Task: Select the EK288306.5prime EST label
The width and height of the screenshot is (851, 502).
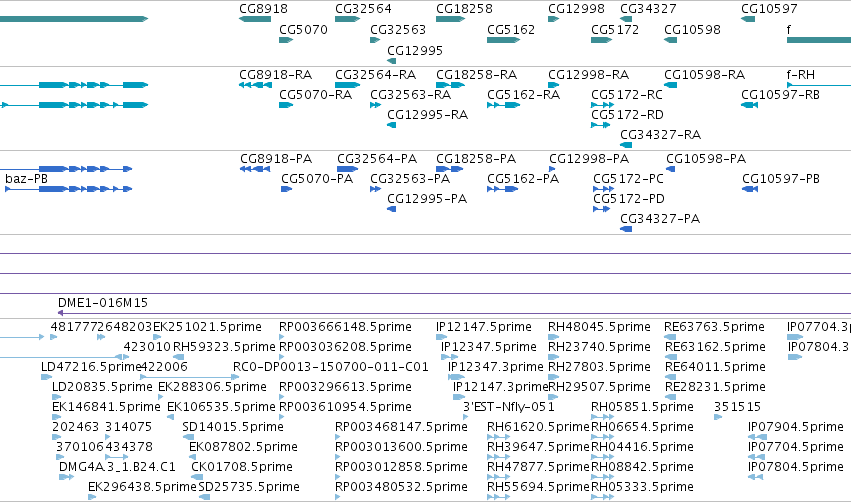Action: click(x=212, y=386)
